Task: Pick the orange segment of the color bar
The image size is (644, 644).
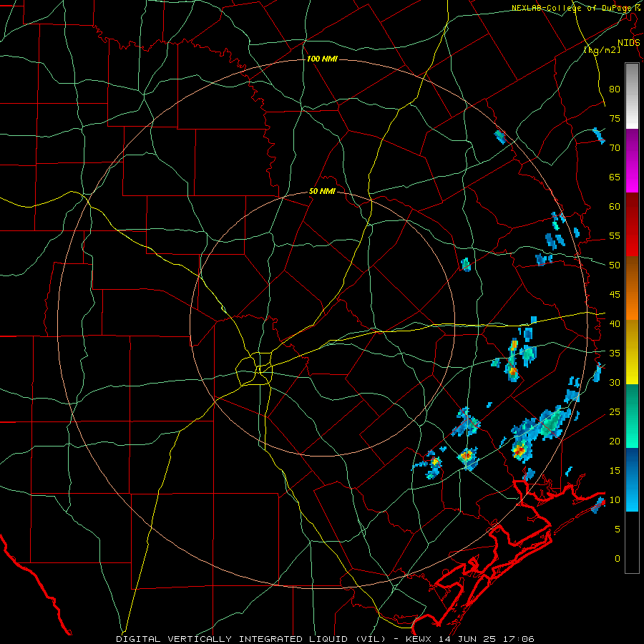Action: (x=632, y=288)
